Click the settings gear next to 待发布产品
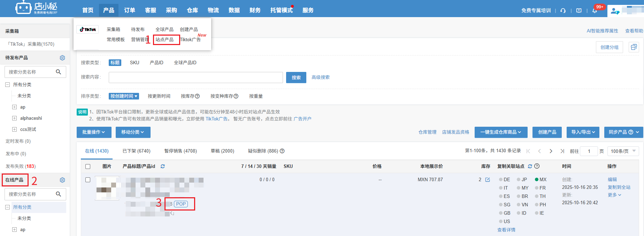Viewport: 644px width, 236px height. [62, 58]
